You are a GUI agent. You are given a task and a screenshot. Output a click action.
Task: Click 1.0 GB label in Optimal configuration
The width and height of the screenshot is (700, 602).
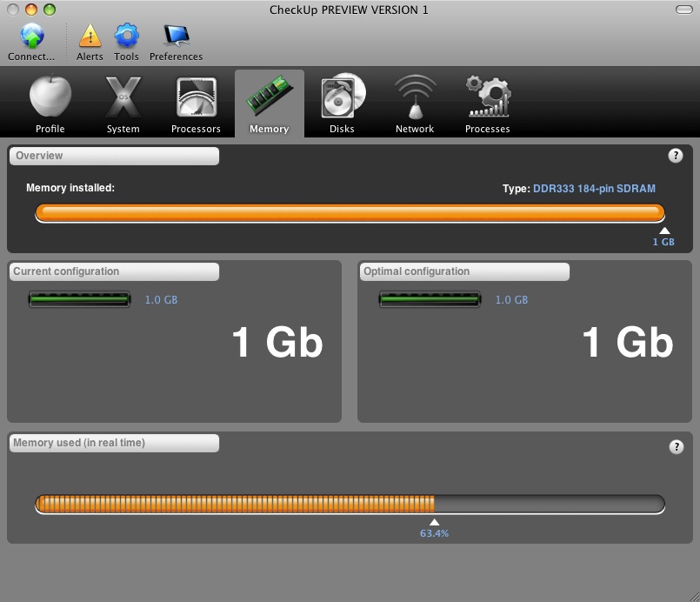[x=511, y=299]
